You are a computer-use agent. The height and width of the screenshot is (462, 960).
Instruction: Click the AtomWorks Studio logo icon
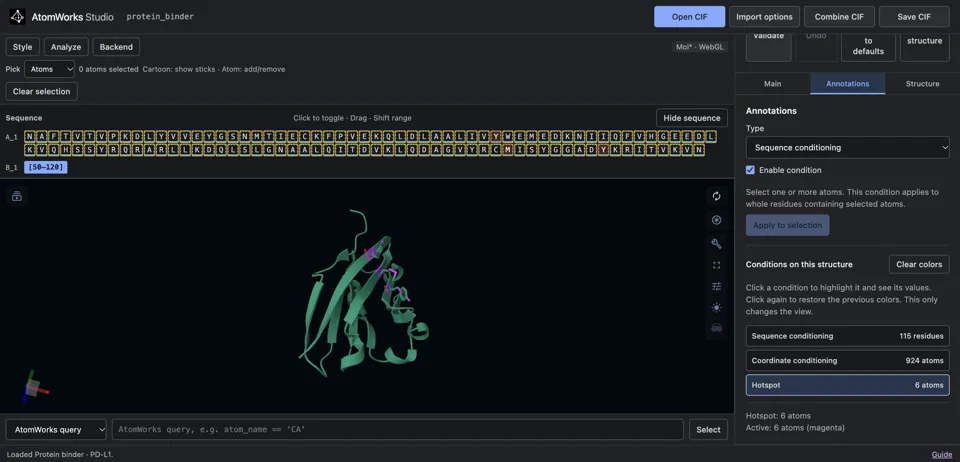(17, 17)
